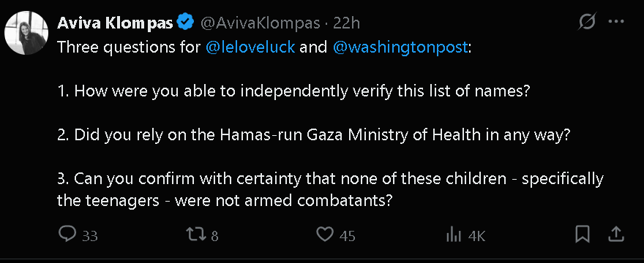Click the reply speech bubble icon
This screenshot has width=644, height=263.
click(67, 235)
